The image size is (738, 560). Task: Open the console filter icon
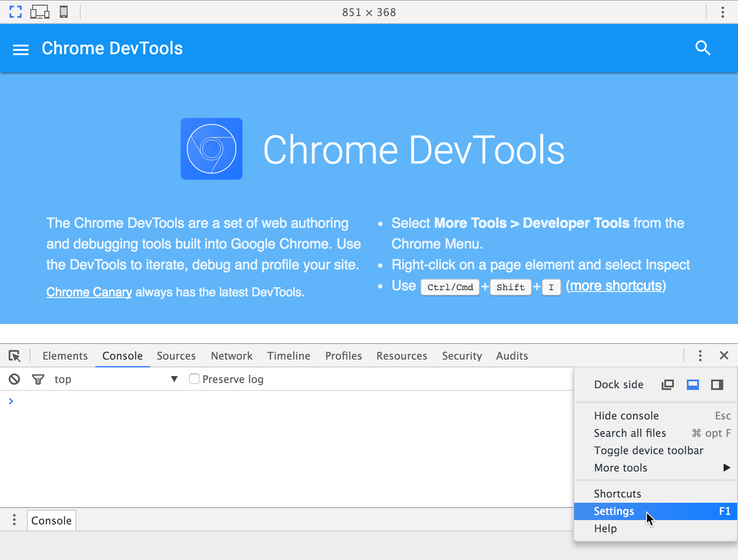tap(38, 379)
